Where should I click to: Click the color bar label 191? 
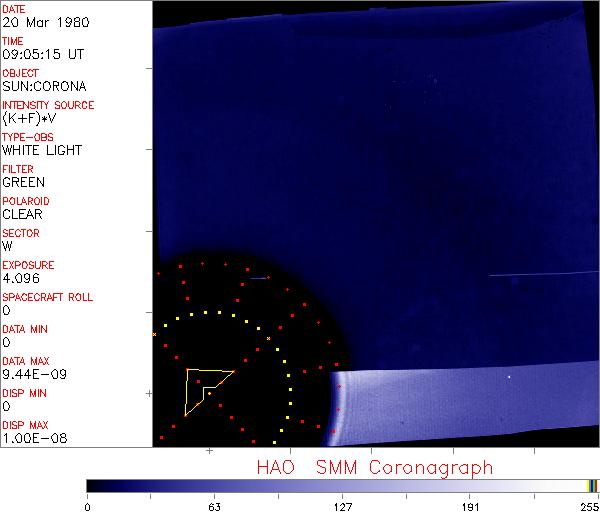pos(470,507)
